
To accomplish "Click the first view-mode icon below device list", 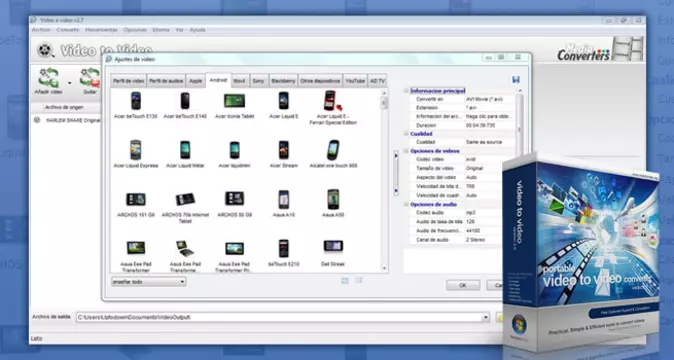I will point(345,281).
